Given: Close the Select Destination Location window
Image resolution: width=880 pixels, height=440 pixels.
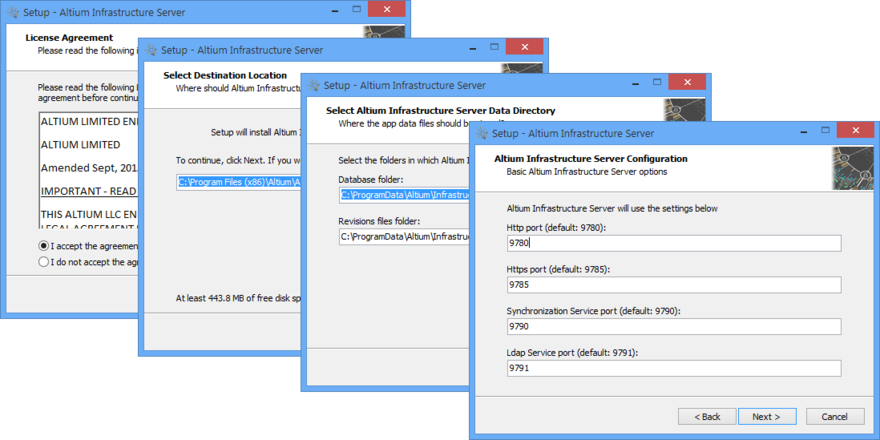Looking at the screenshot, I should pos(524,47).
